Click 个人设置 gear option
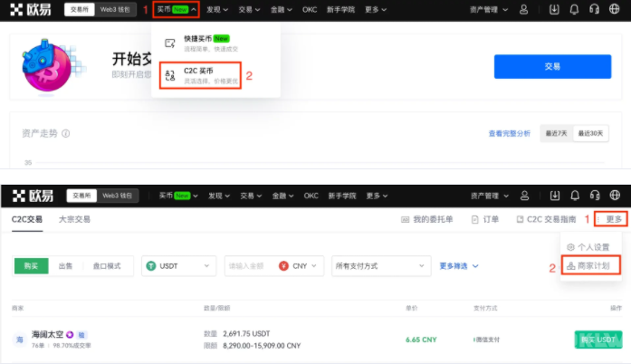Image resolution: width=631 pixels, height=364 pixels. (x=588, y=246)
